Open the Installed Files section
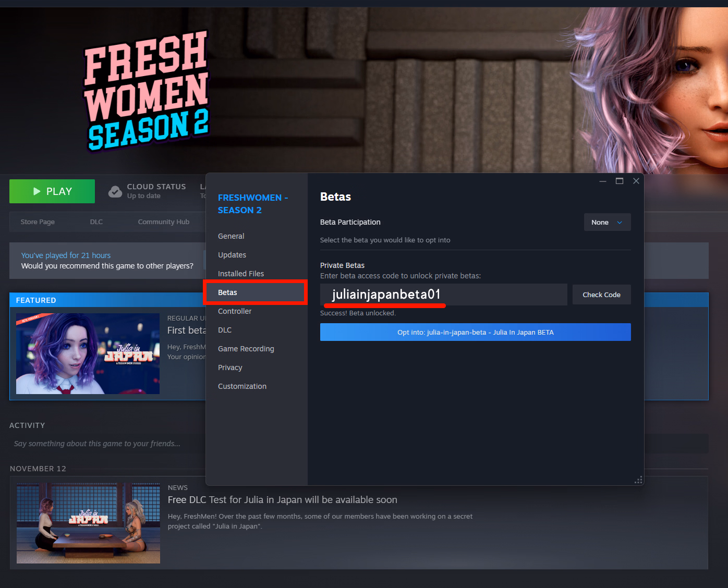 pos(241,274)
